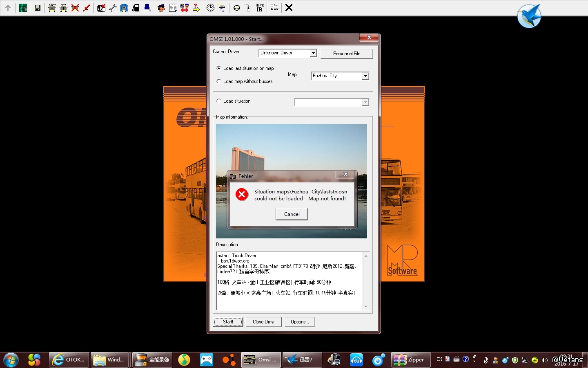Click the save (floppy disk) toolbar icon
The width and height of the screenshot is (588, 368).
(x=38, y=8)
